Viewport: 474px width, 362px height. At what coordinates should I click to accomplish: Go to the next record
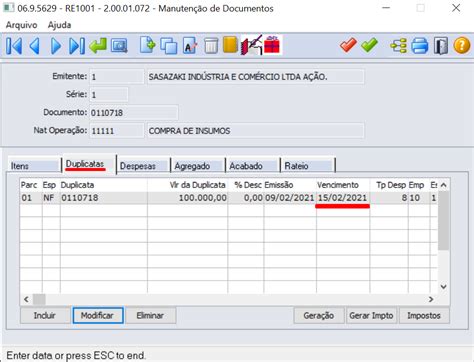pyautogui.click(x=56, y=46)
